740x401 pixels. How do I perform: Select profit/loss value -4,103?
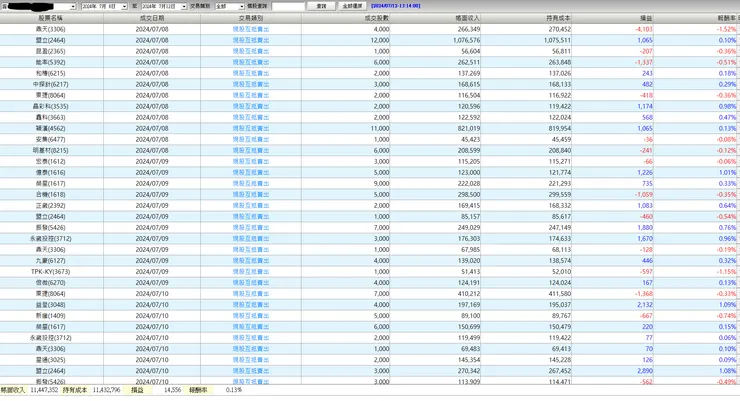pyautogui.click(x=644, y=29)
